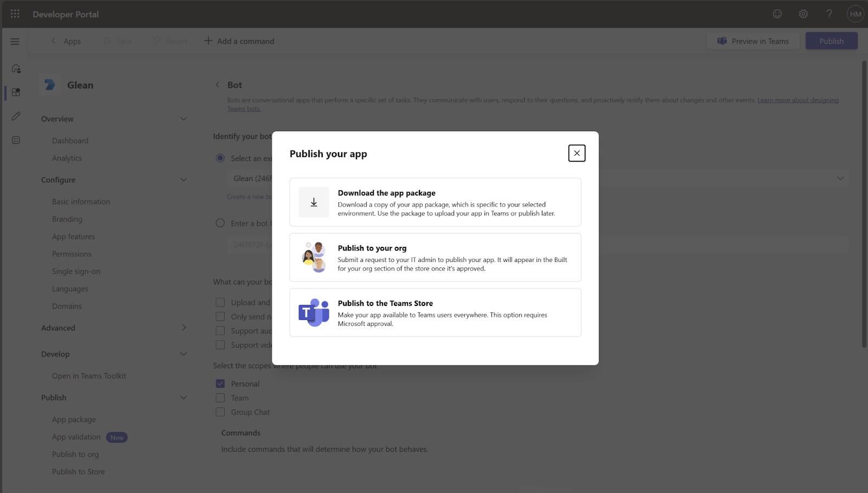The image size is (868, 493).
Task: Open Languages page
Action: 70,289
